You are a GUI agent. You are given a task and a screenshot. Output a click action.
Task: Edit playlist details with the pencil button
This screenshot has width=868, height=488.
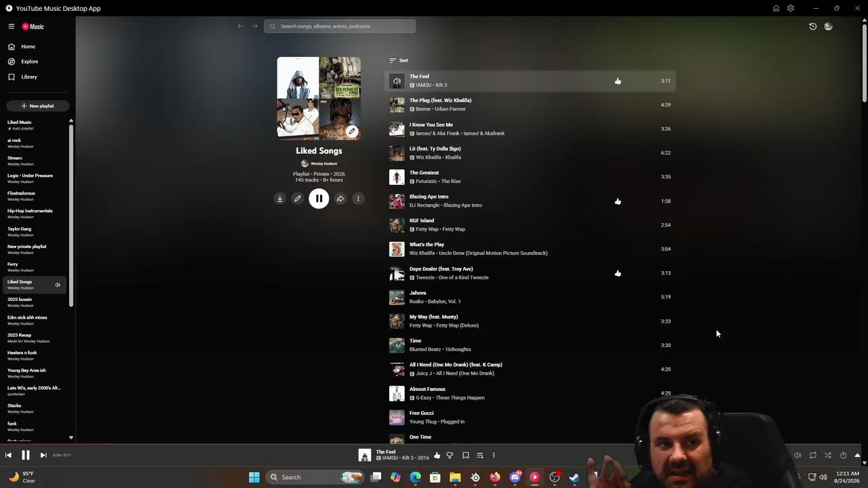point(297,199)
